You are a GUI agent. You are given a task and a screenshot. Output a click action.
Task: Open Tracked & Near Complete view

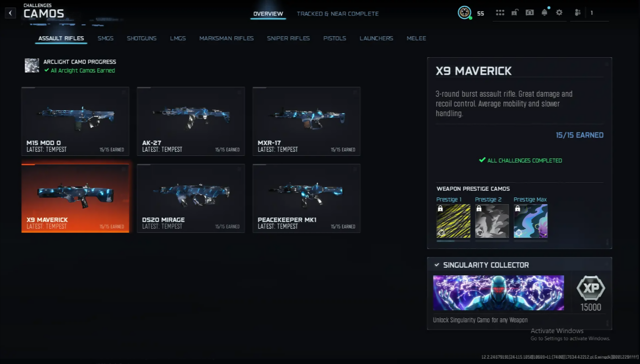point(337,13)
